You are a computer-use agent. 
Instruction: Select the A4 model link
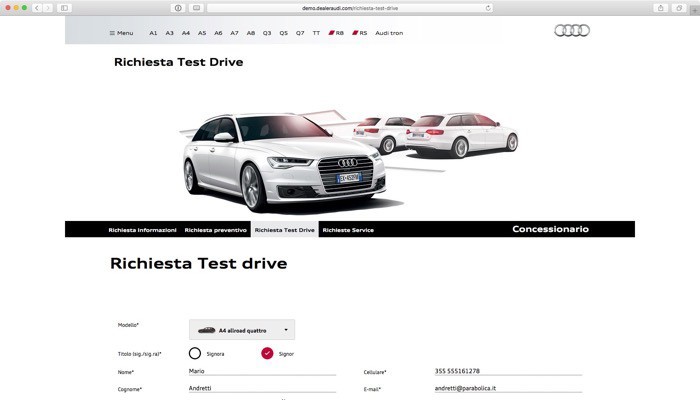[186, 33]
